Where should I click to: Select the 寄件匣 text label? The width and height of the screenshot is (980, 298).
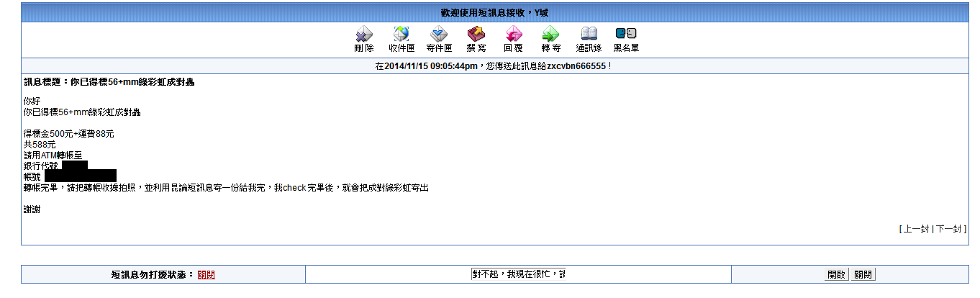tap(439, 48)
